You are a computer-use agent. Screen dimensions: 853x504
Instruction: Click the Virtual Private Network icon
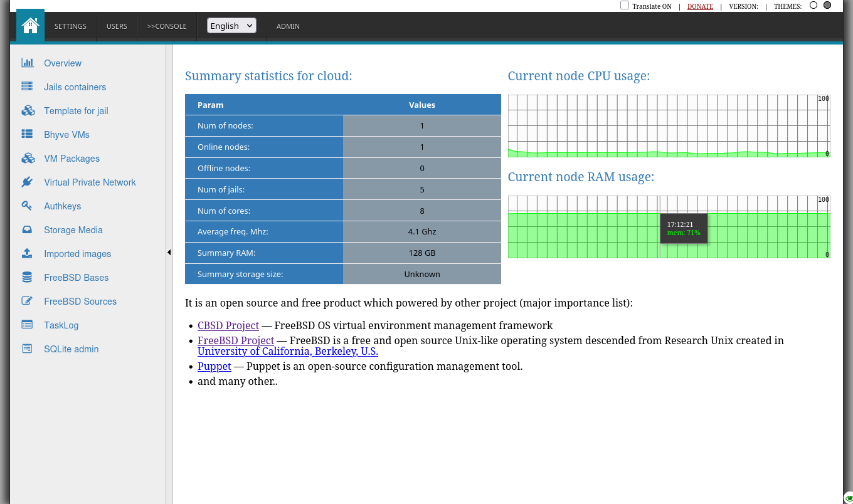pos(28,182)
